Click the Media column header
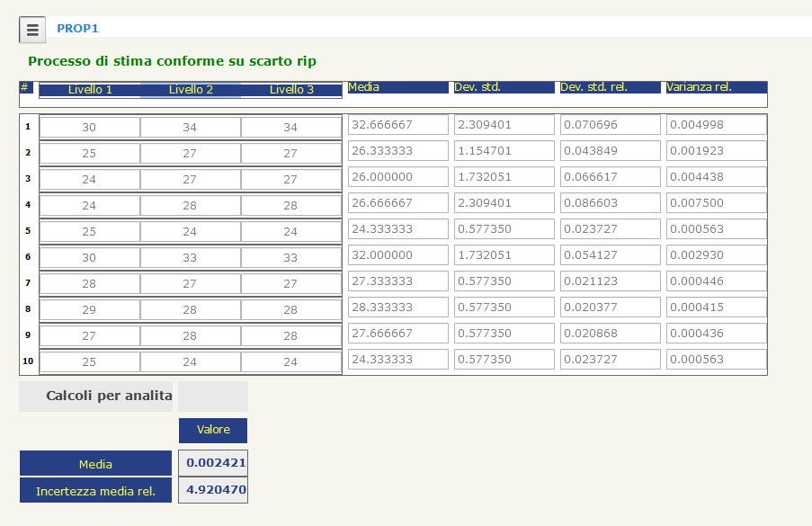Screen dimensions: 812x526 [397, 87]
